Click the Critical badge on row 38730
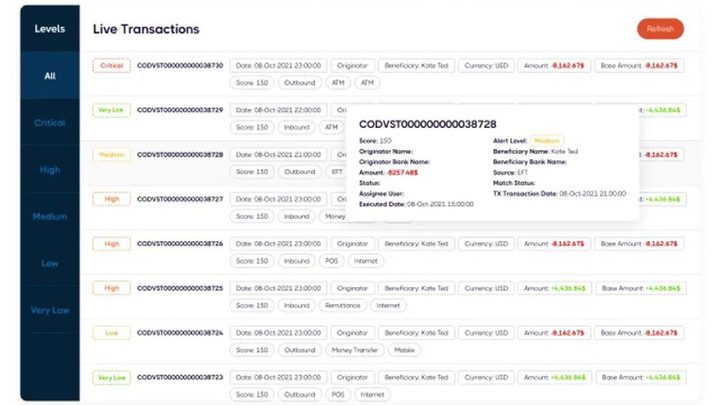The image size is (720, 405). point(112,66)
